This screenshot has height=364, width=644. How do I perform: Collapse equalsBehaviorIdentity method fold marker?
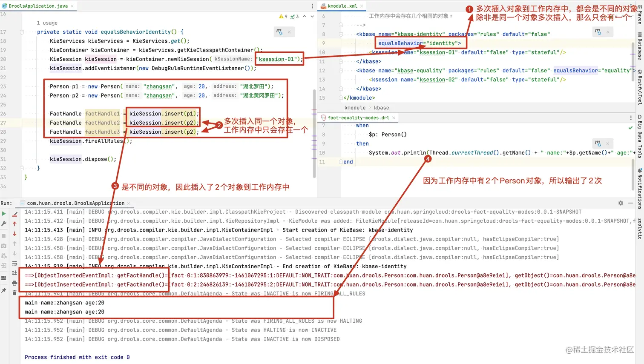22,32
